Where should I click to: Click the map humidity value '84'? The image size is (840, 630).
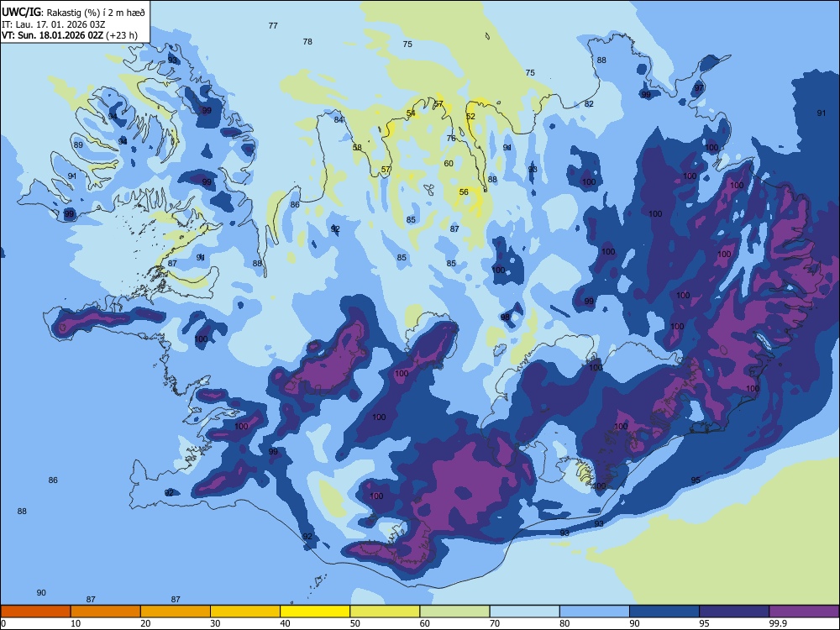[x=339, y=119]
